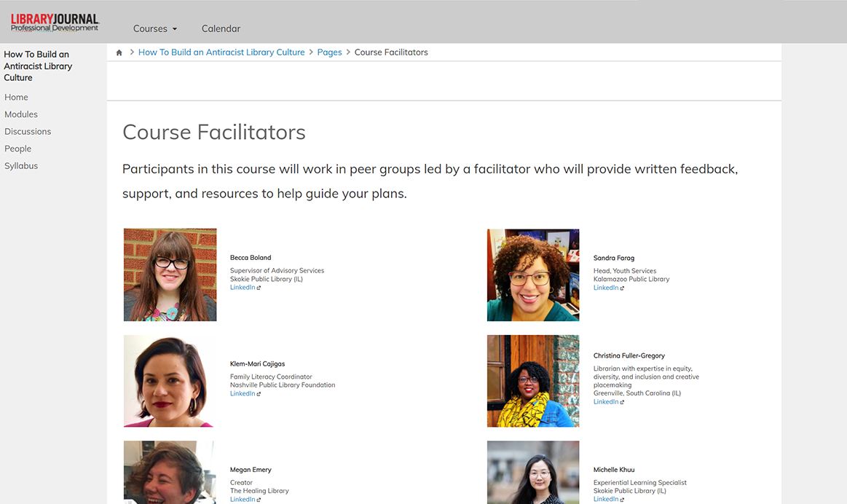Go to Modules in sidebar
The height and width of the screenshot is (504, 847).
tap(21, 114)
